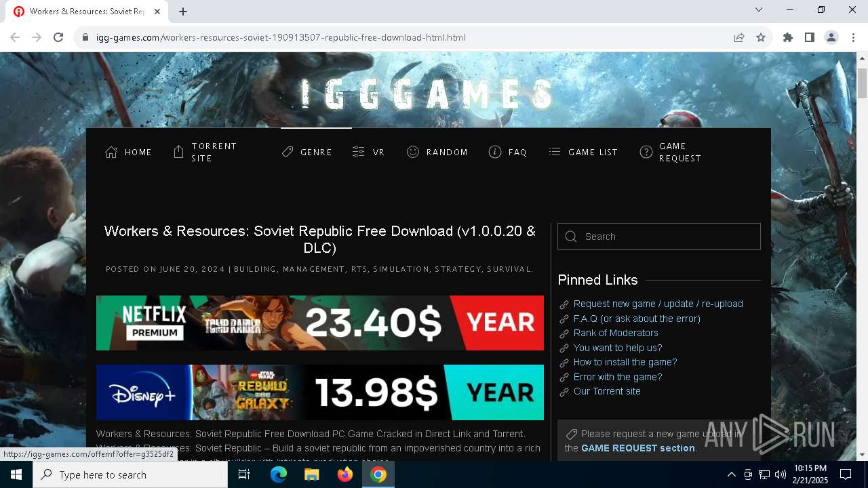Open Rank of Moderators link

[x=616, y=333]
